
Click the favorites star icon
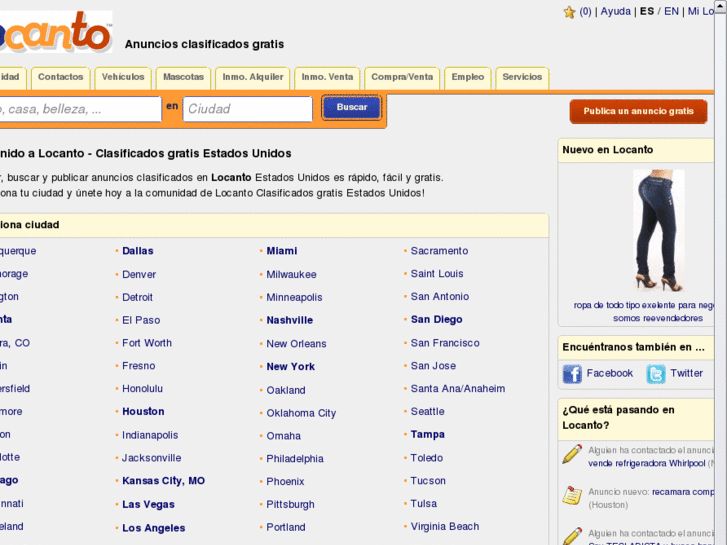point(569,12)
